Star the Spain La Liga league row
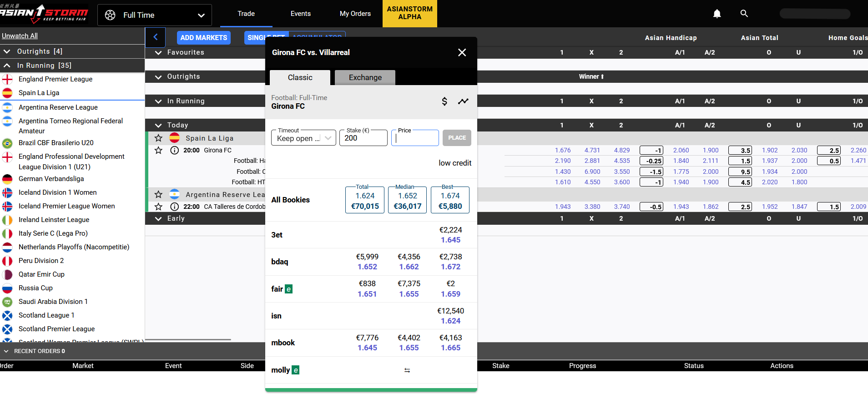The width and height of the screenshot is (868, 394). [x=158, y=138]
